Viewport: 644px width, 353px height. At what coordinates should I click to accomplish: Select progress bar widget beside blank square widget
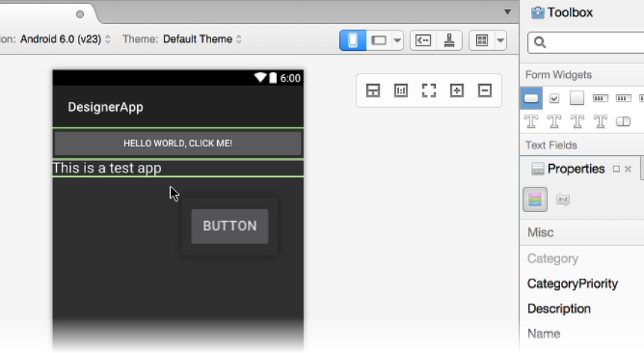(x=601, y=98)
